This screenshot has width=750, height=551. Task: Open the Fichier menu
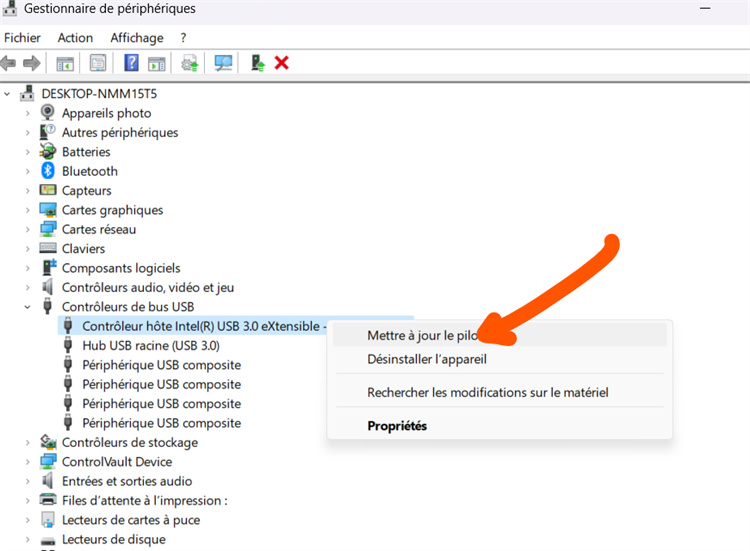click(x=22, y=38)
